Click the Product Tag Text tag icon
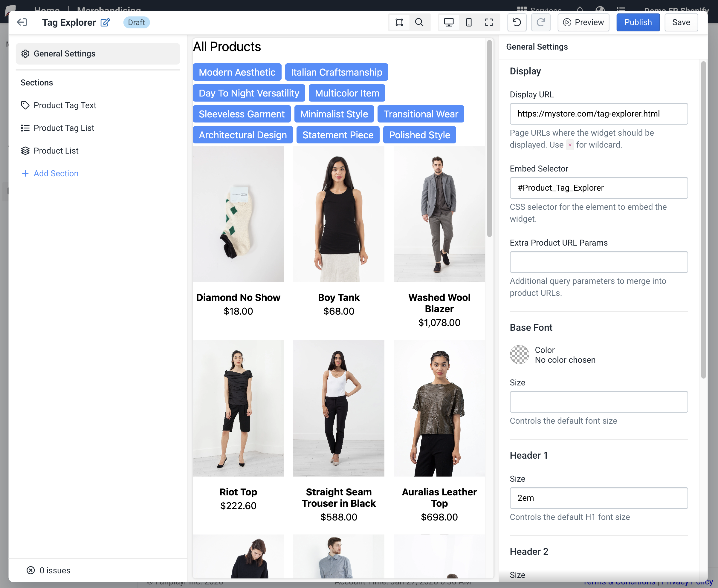Image resolution: width=718 pixels, height=588 pixels. (x=25, y=105)
